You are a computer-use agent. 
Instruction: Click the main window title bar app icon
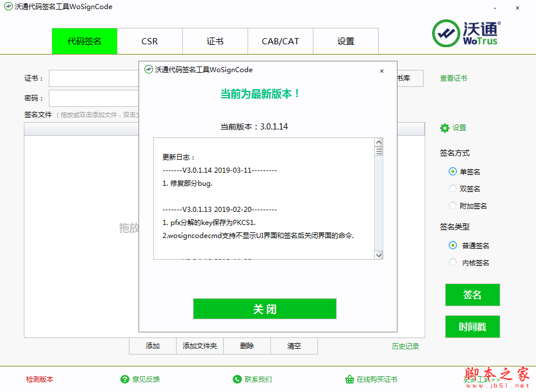(x=8, y=6)
